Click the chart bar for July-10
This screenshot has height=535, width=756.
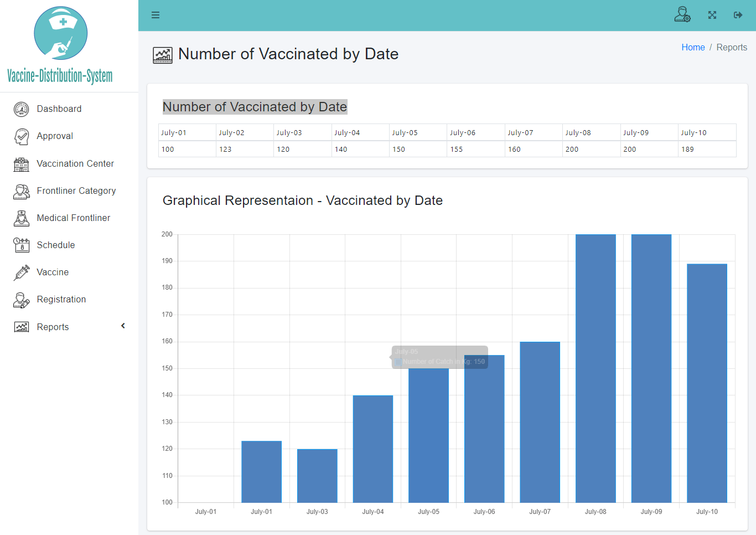click(707, 383)
